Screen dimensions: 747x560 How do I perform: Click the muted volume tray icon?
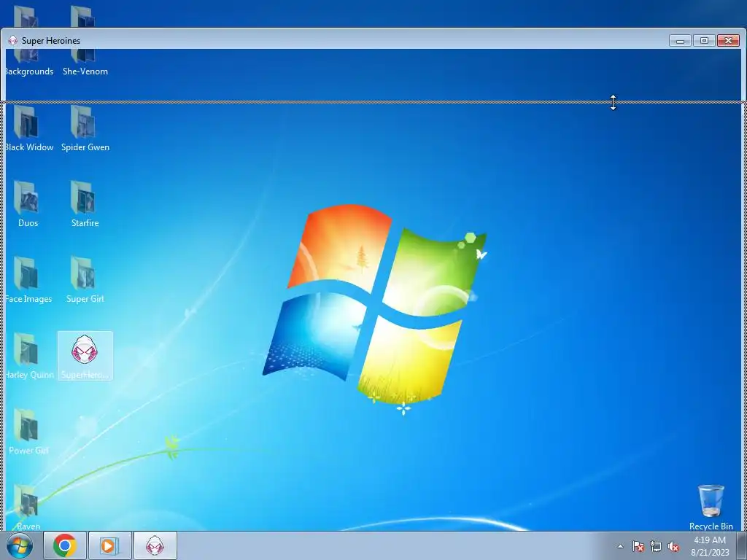point(673,546)
